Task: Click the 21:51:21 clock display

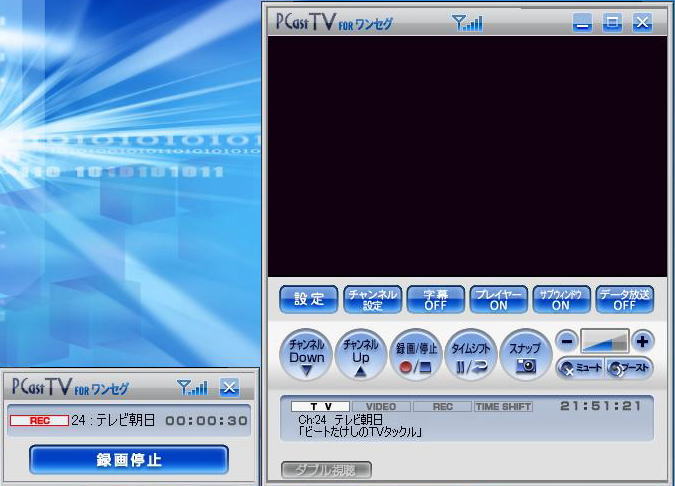Action: (x=601, y=406)
